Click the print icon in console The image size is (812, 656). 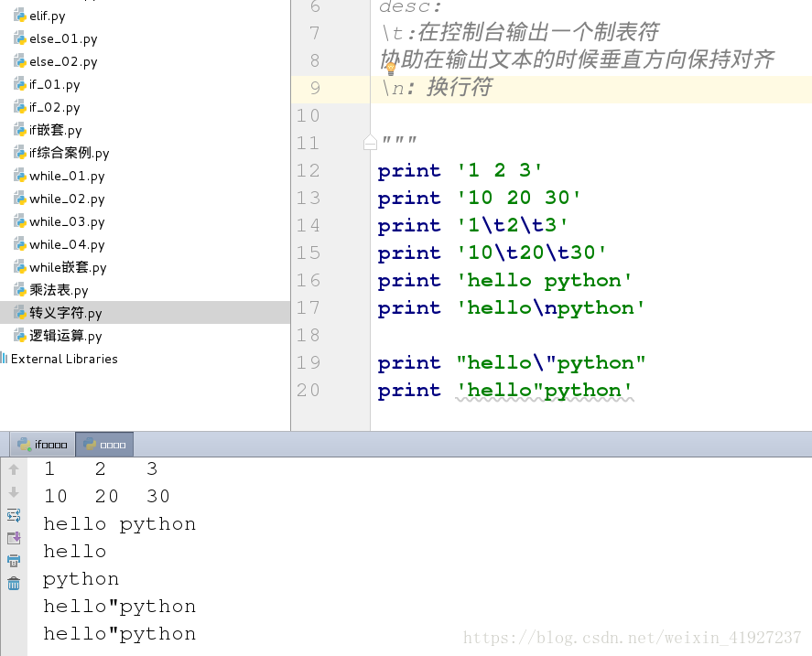14,561
